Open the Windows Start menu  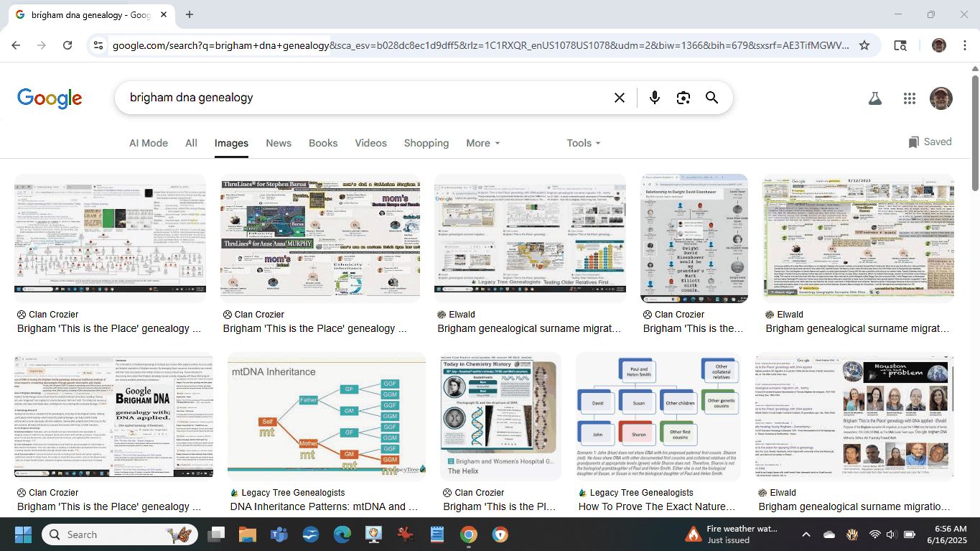pyautogui.click(x=23, y=534)
